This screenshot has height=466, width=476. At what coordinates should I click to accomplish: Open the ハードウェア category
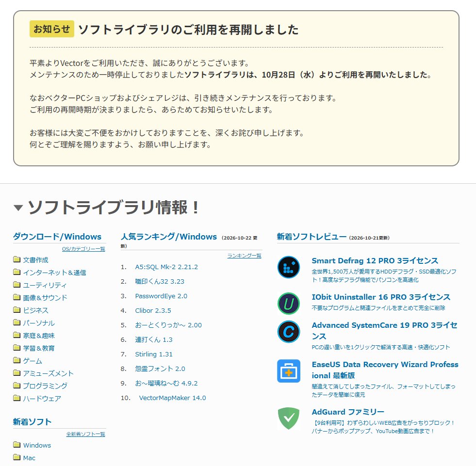point(42,398)
